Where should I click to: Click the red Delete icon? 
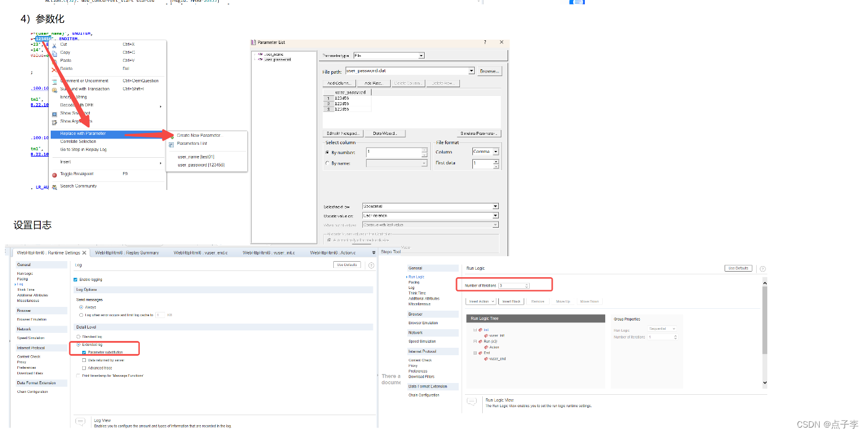pyautogui.click(x=53, y=69)
